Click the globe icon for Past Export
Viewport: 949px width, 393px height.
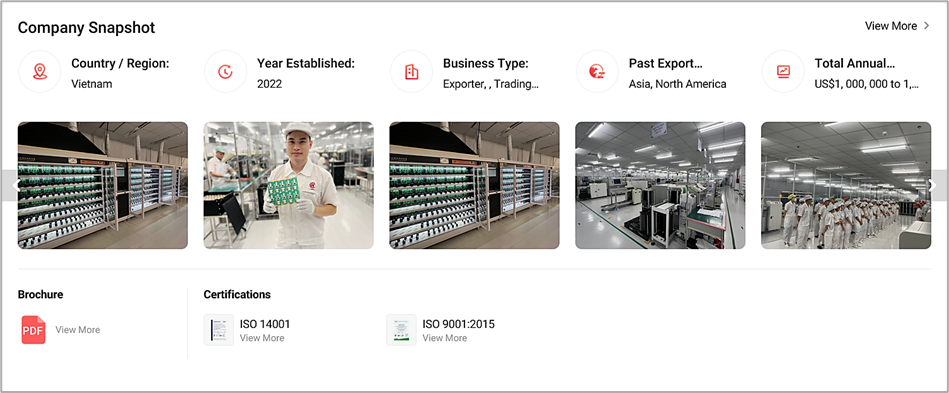pos(597,71)
